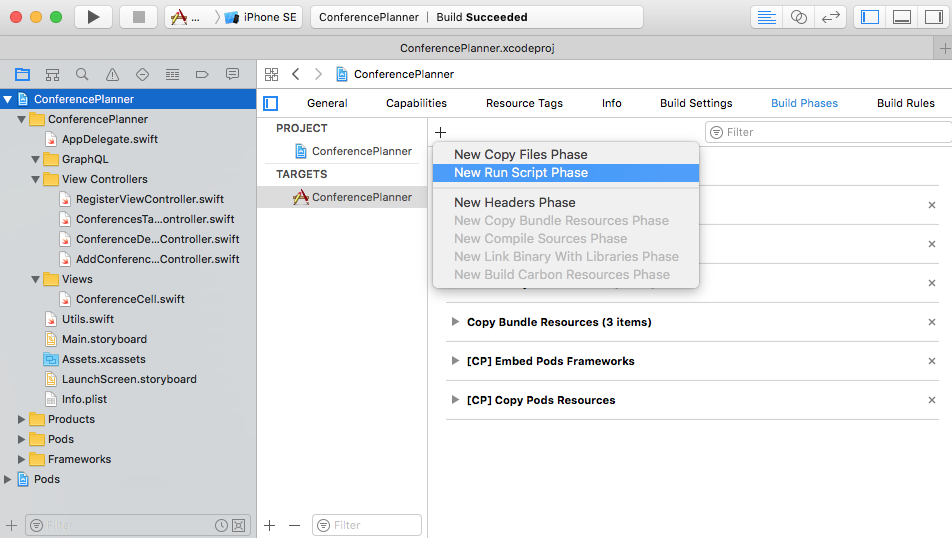Switch to the Build Rules tab
The height and width of the screenshot is (538, 952).
tap(905, 103)
